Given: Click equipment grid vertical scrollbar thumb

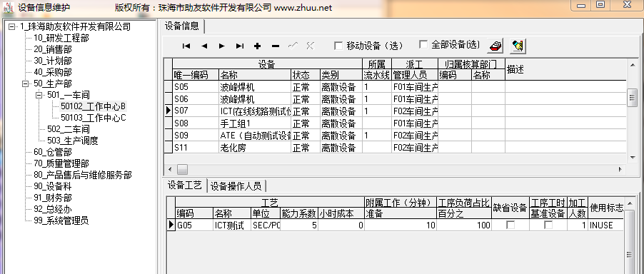Looking at the screenshot, I should (x=633, y=98).
